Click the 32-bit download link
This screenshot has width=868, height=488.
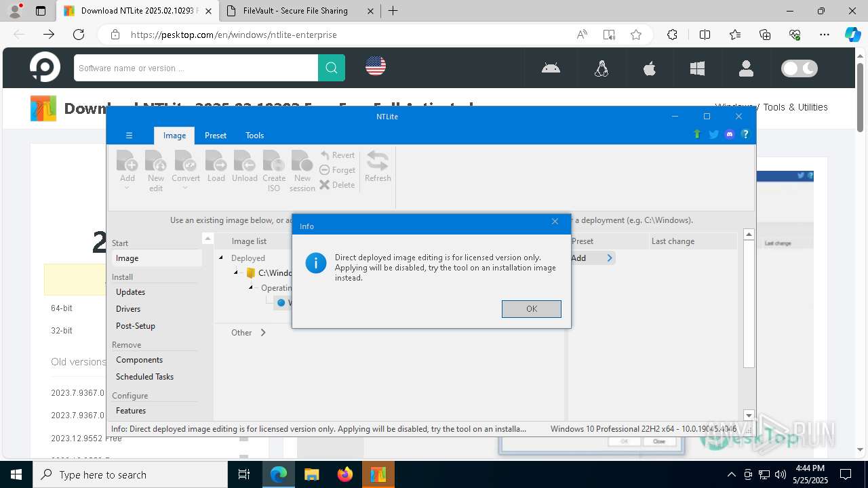coord(62,331)
